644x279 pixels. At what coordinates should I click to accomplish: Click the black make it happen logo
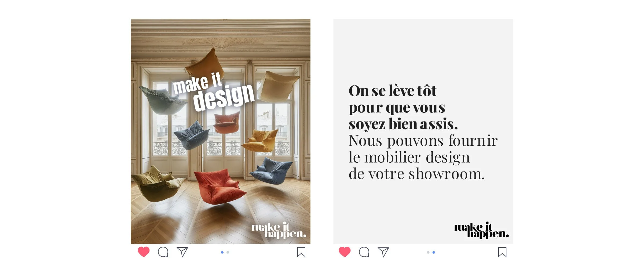(x=481, y=230)
